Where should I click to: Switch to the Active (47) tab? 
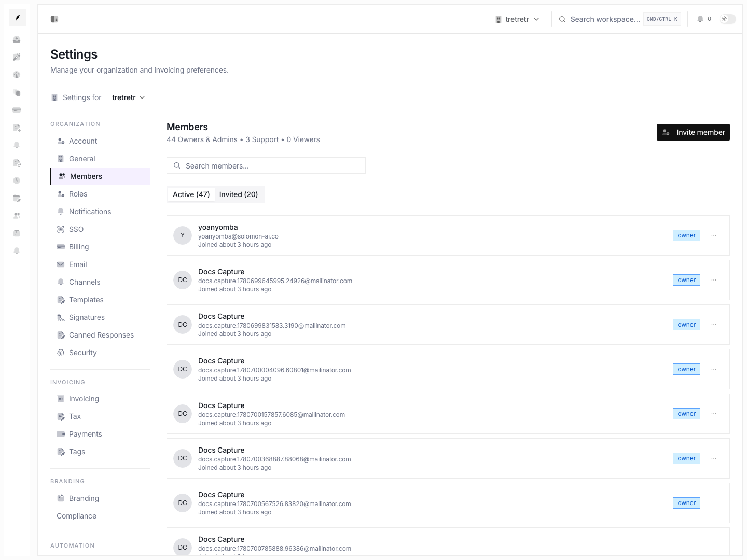[191, 194]
